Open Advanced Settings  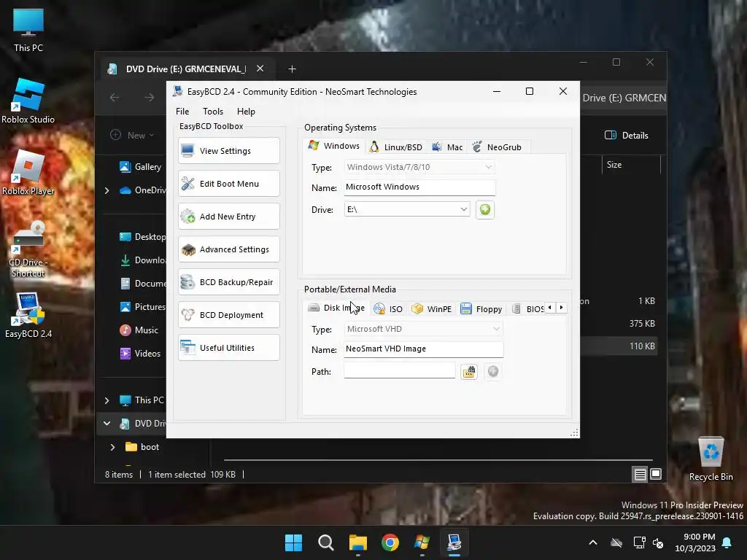pos(228,249)
